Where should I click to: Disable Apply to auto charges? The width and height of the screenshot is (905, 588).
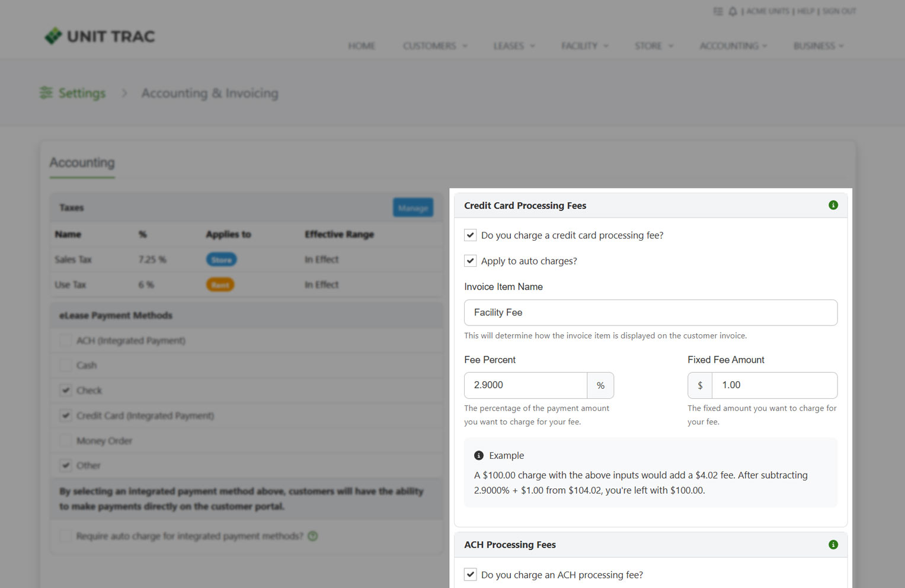point(470,260)
